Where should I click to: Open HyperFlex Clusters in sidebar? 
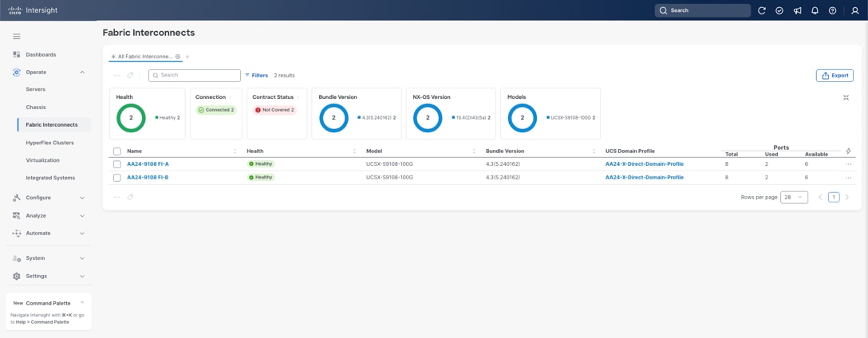coord(49,142)
